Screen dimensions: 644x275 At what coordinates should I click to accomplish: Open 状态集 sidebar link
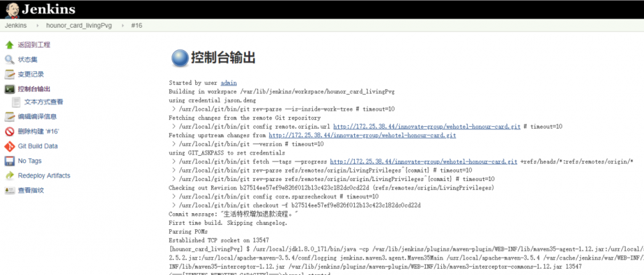point(28,59)
